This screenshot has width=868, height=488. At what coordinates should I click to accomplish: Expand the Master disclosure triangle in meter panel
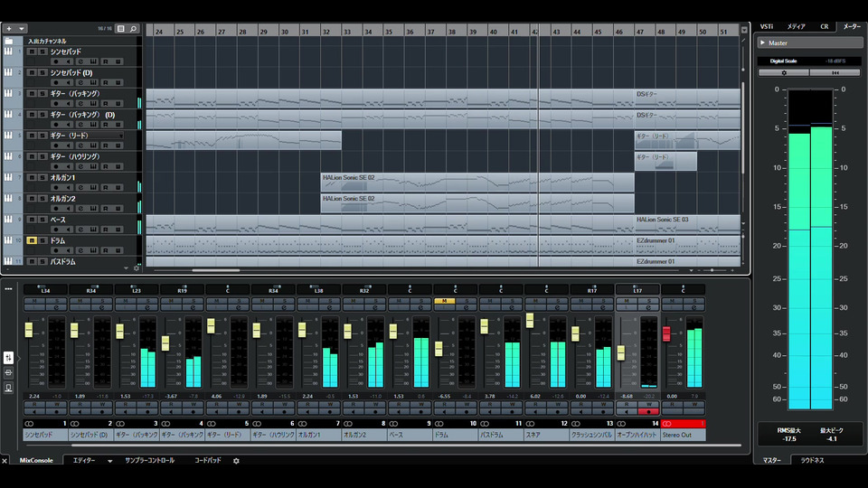pyautogui.click(x=762, y=42)
